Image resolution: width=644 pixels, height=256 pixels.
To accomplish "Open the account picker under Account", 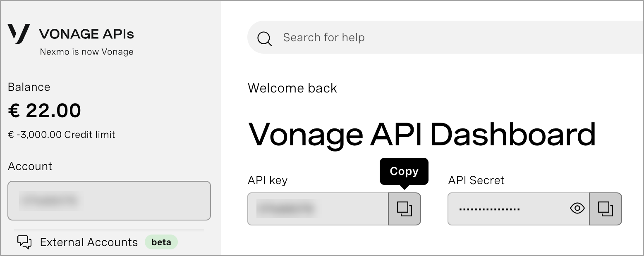I will tap(109, 201).
